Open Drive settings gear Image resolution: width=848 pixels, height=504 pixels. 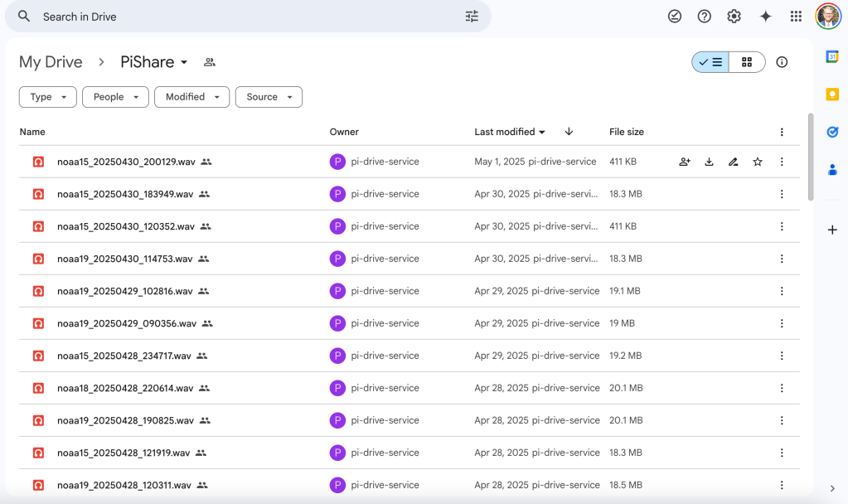click(734, 17)
